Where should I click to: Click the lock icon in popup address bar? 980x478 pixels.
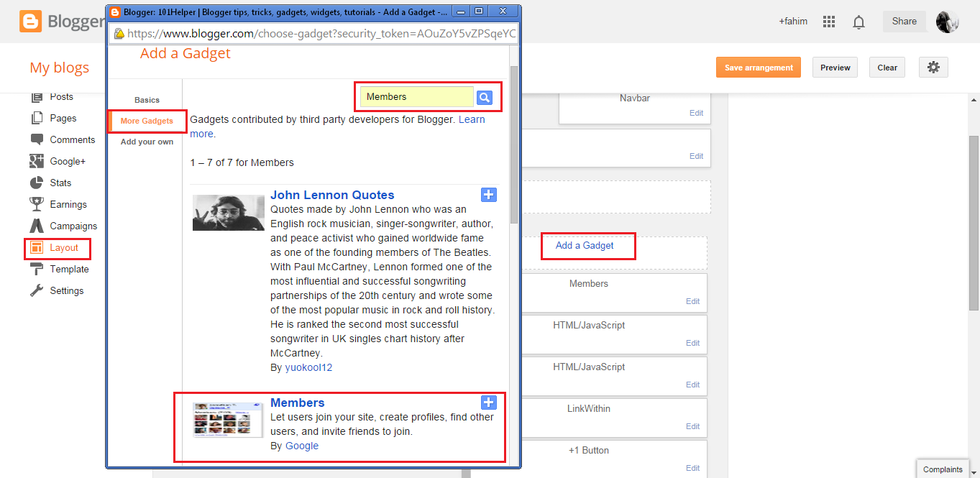point(119,34)
